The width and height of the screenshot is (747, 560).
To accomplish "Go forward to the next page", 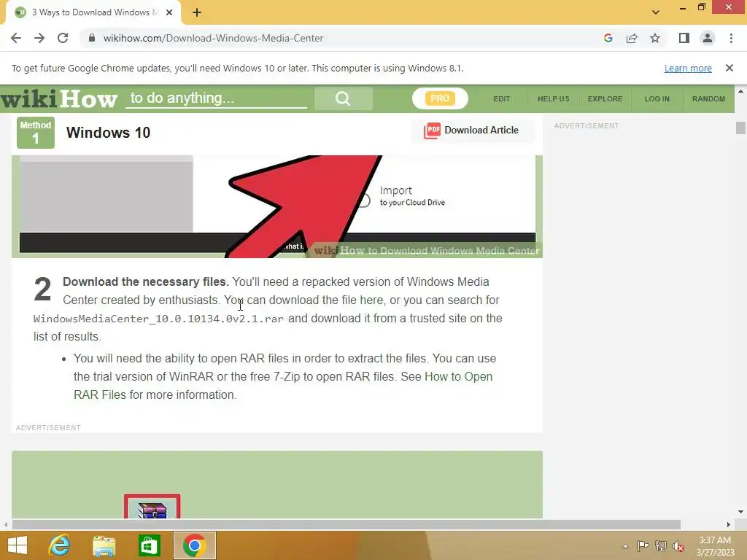I will (39, 38).
